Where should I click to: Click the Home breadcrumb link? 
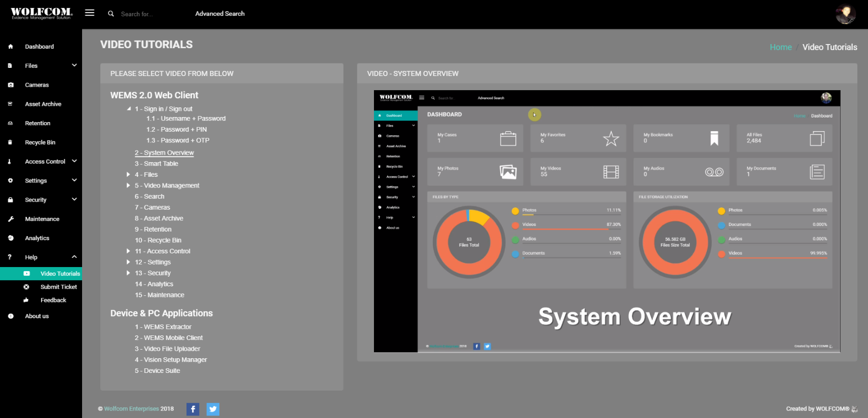781,47
